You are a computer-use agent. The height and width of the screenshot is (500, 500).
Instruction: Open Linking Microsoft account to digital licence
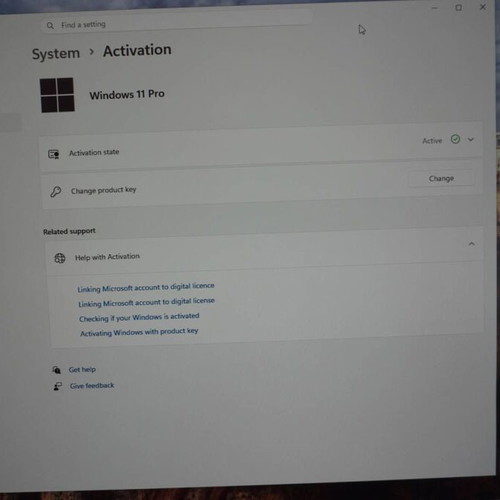(x=146, y=287)
